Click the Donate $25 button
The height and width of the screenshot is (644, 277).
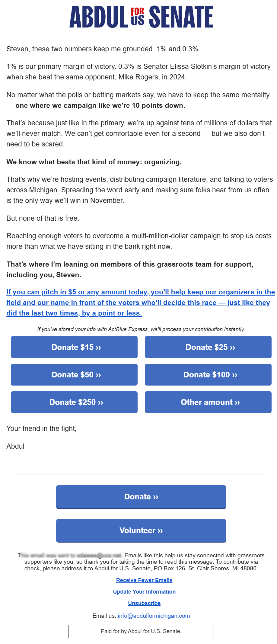(208, 347)
